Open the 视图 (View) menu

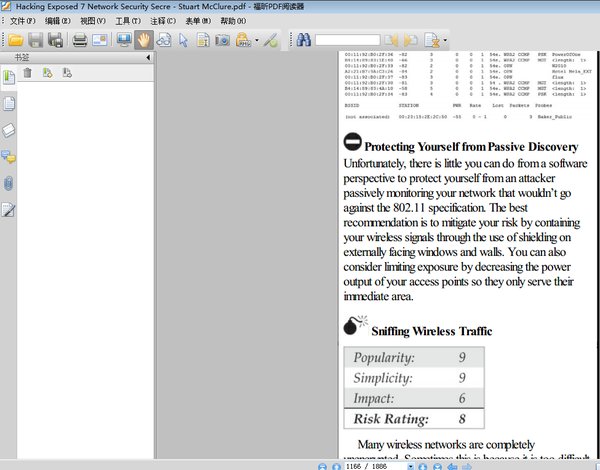[93, 21]
